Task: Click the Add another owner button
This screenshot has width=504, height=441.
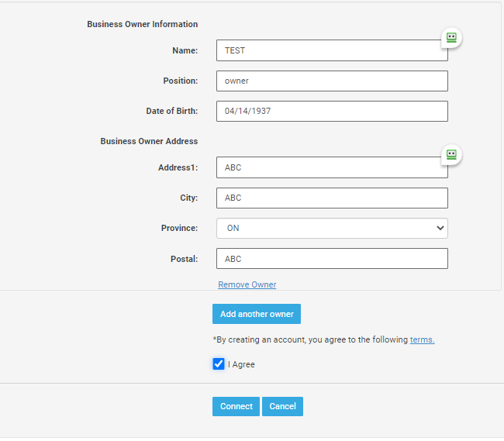Action: point(257,314)
